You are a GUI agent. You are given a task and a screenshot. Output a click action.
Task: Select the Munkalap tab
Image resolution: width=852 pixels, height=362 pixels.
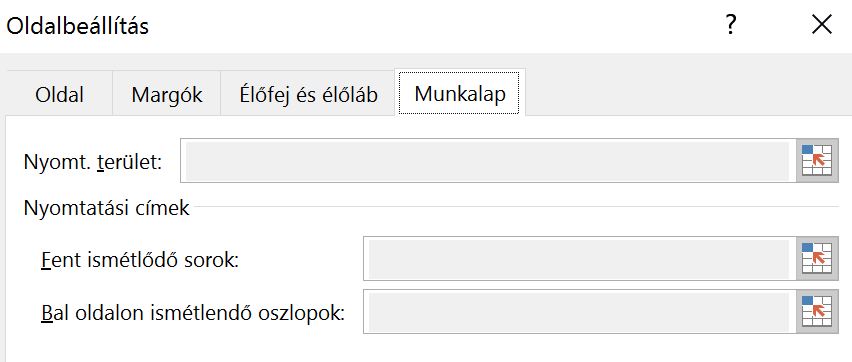(460, 93)
